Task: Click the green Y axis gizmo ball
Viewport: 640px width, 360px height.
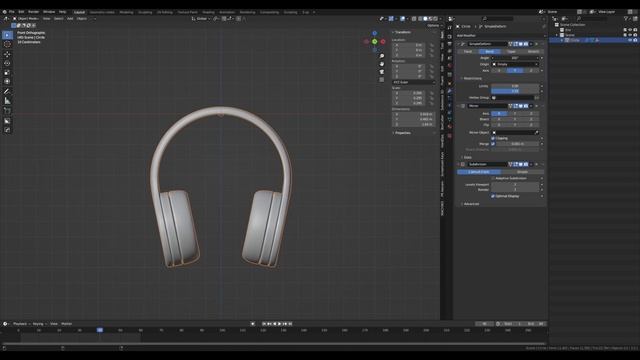Action: [375, 41]
